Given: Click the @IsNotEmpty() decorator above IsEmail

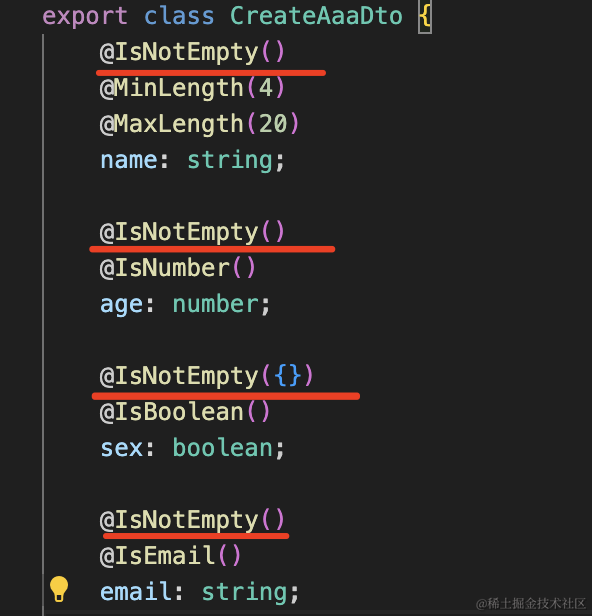Looking at the screenshot, I should pos(192,520).
